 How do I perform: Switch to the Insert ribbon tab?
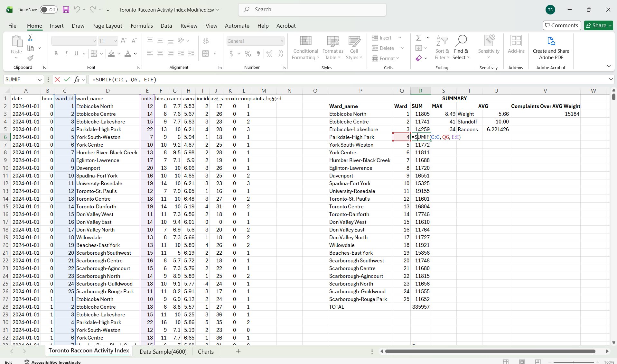57,26
